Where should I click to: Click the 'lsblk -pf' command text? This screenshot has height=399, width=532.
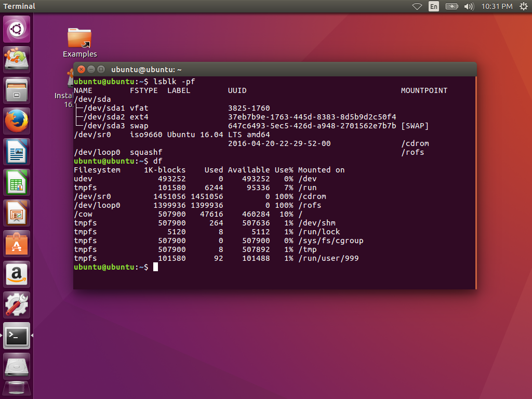click(174, 82)
